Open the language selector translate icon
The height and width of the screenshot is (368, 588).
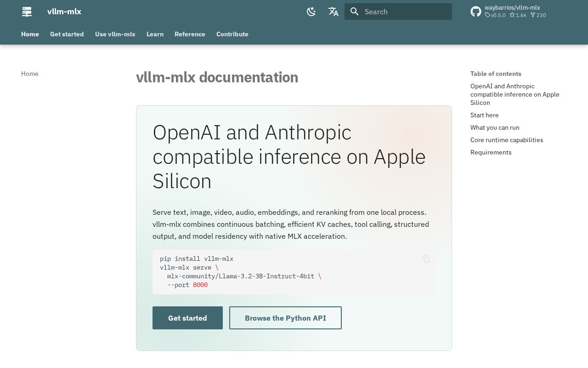tap(334, 11)
